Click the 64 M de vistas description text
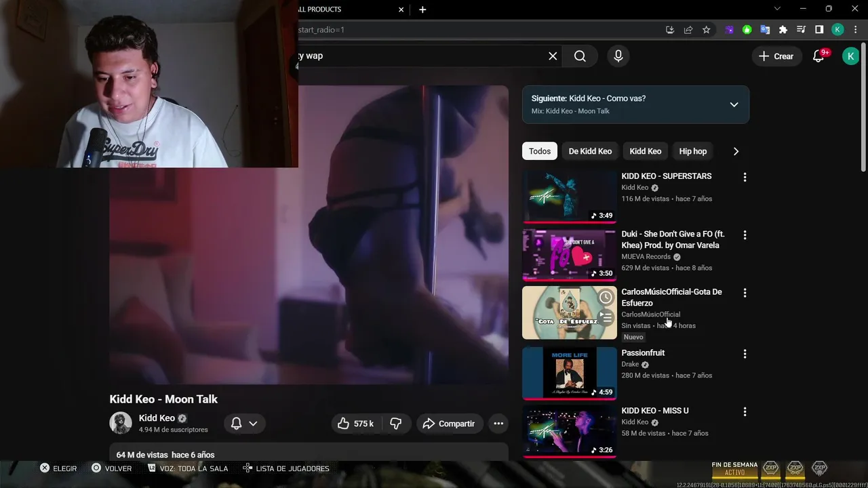868x488 pixels. click(165, 455)
